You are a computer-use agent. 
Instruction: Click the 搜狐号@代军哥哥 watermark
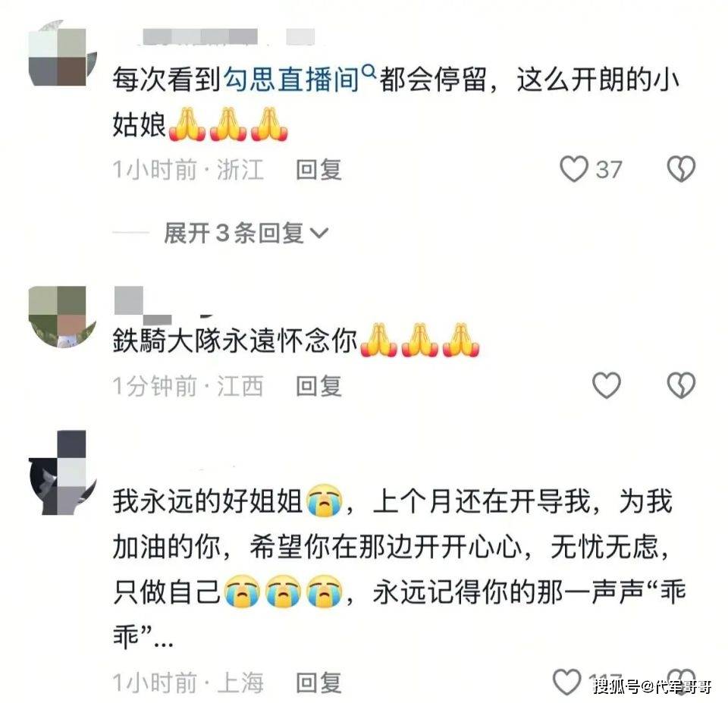click(x=653, y=686)
